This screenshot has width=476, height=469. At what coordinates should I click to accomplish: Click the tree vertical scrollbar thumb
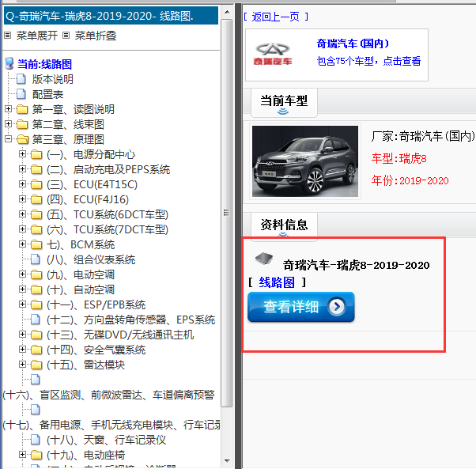tap(227, 213)
